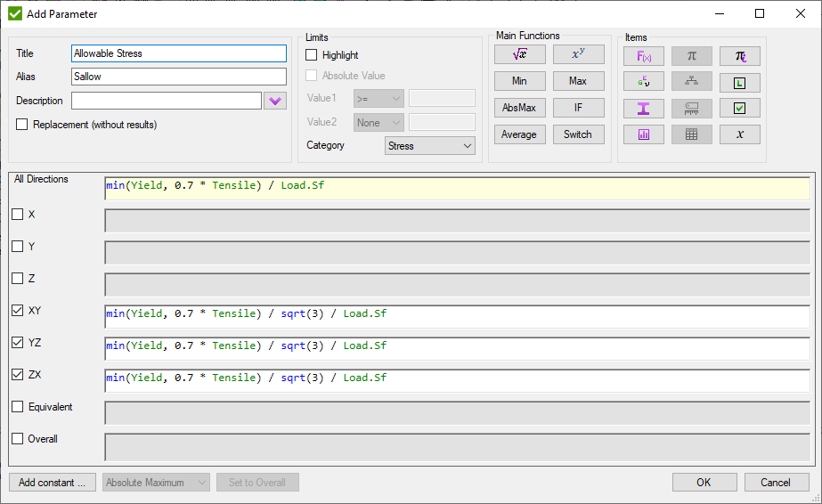The width and height of the screenshot is (822, 504).
Task: Open the Category dropdown showing Stress
Action: pyautogui.click(x=430, y=146)
